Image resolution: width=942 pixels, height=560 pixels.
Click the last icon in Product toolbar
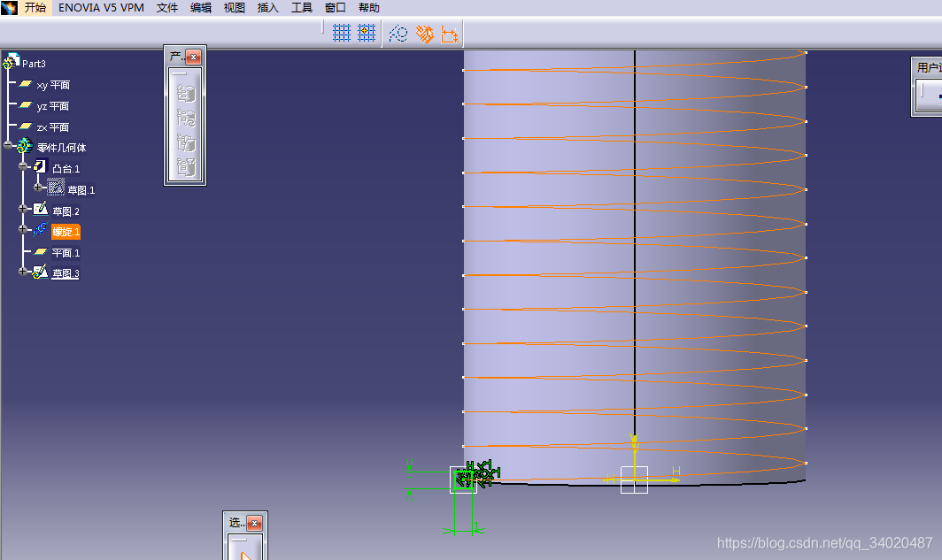pos(186,165)
